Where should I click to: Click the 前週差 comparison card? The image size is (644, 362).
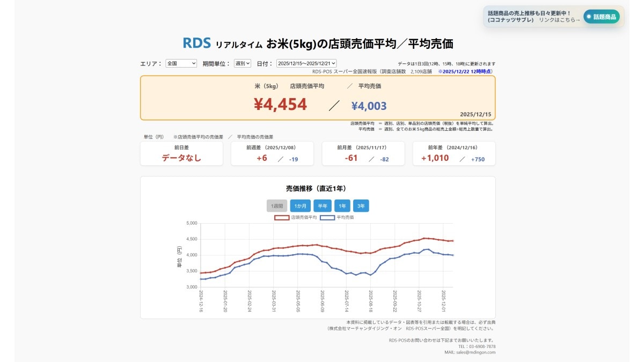[x=273, y=153]
